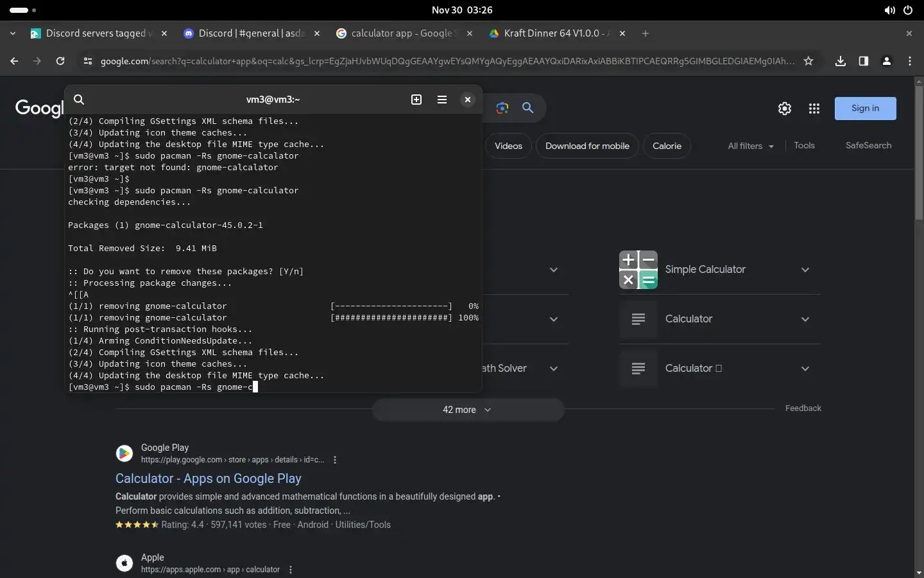Click the GNOME Activities pill
This screenshot has height=578, width=924.
(x=23, y=10)
